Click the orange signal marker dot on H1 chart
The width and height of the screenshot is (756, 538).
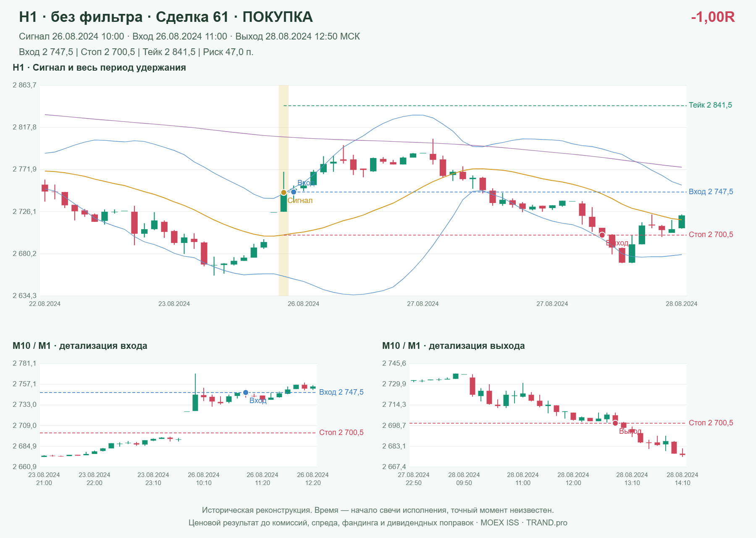(x=283, y=193)
